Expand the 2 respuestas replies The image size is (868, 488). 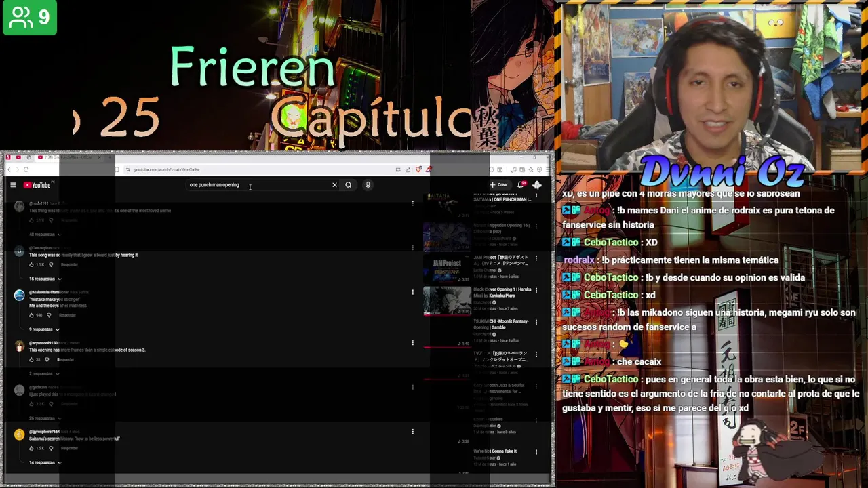point(44,373)
